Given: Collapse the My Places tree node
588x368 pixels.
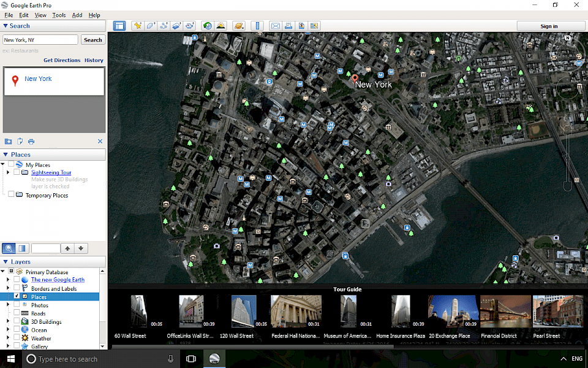Looking at the screenshot, I should (x=3, y=164).
